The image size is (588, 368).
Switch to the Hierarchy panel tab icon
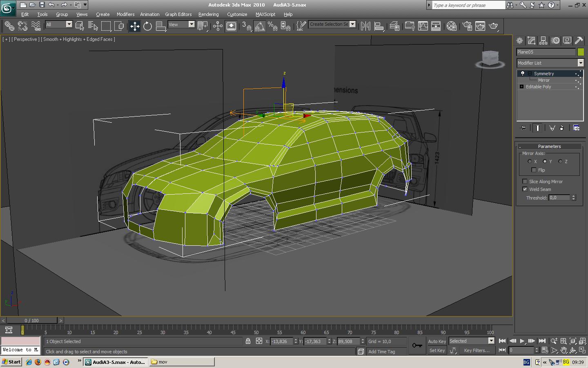point(543,40)
